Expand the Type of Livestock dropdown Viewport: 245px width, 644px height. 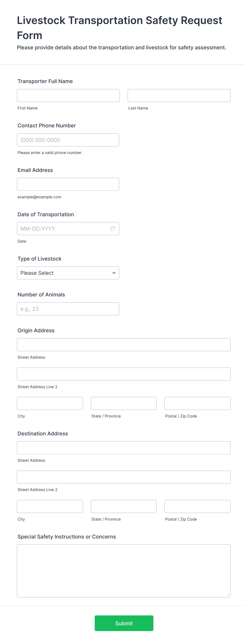[68, 273]
